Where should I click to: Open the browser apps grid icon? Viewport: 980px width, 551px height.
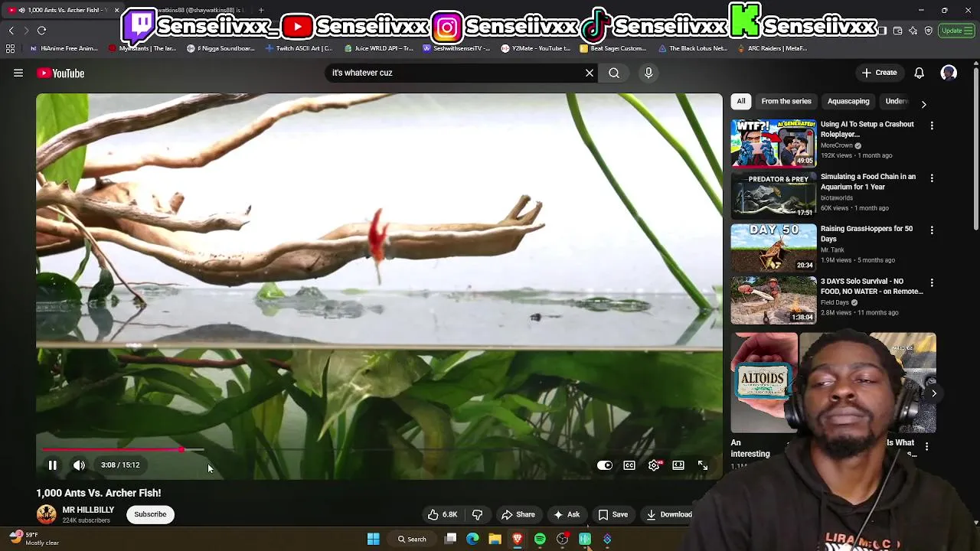click(x=10, y=48)
